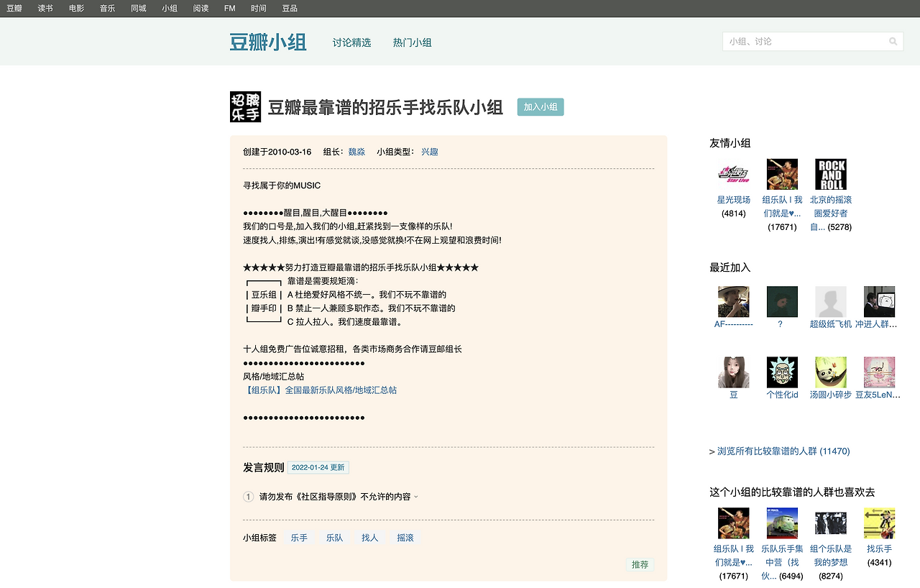Screen dimensions: 920x588
Task: Click the 2022-01-24 更新 rules badge
Action: click(x=318, y=467)
